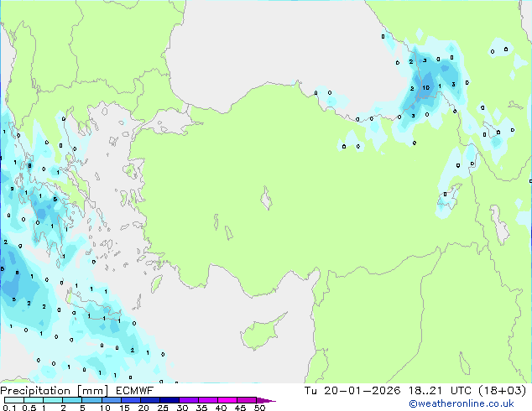
Task: Click the '30' legend scale label
Action: click(x=182, y=408)
